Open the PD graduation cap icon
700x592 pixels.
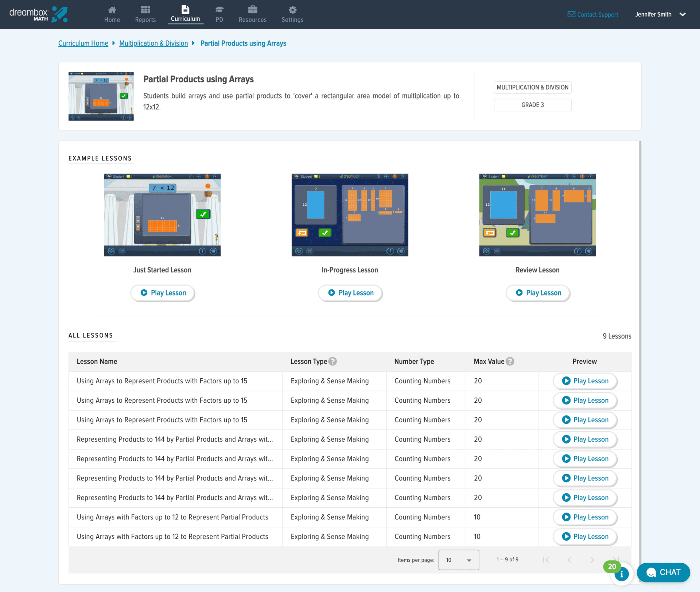pos(219,10)
